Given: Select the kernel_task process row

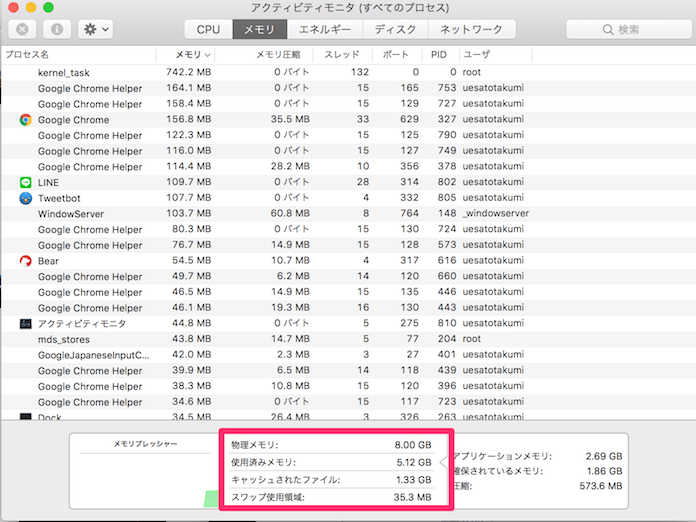Looking at the screenshot, I should [x=348, y=72].
